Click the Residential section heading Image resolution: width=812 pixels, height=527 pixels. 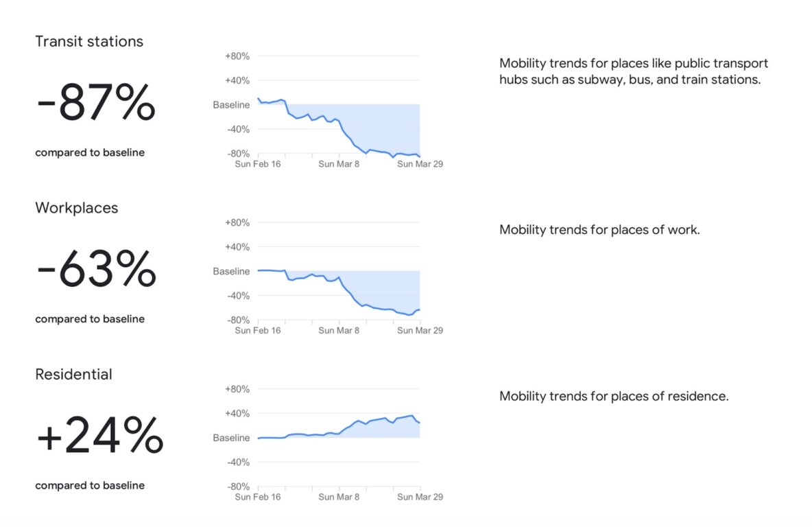(x=73, y=374)
